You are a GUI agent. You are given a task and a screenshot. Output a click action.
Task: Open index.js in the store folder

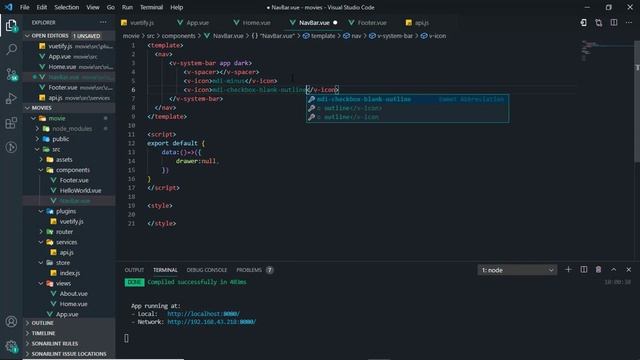(x=70, y=273)
